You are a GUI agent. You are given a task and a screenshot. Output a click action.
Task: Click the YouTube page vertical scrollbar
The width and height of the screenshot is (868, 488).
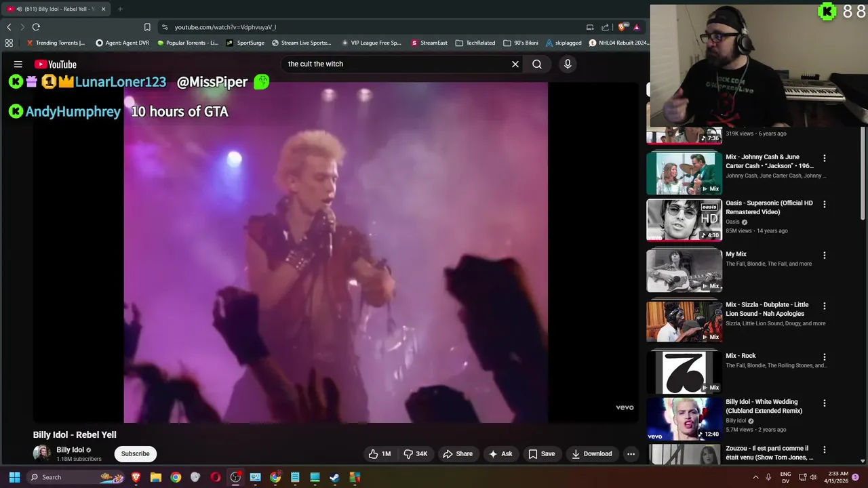point(863,173)
